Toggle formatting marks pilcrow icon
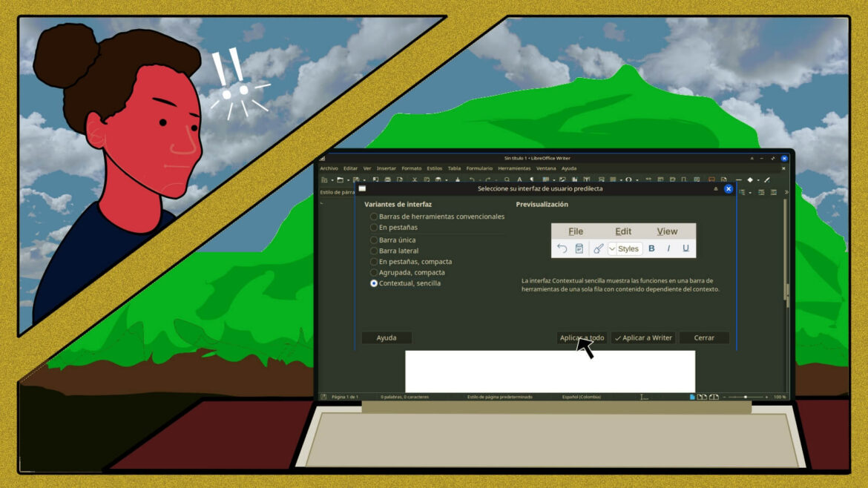868x488 pixels. (532, 179)
